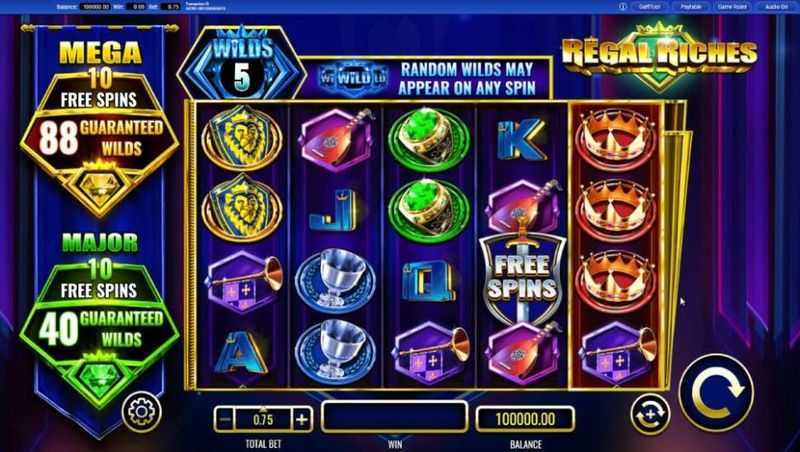Spin the reels with the large circular arrow button
Image resolution: width=800 pixels, height=452 pixels.
(716, 393)
